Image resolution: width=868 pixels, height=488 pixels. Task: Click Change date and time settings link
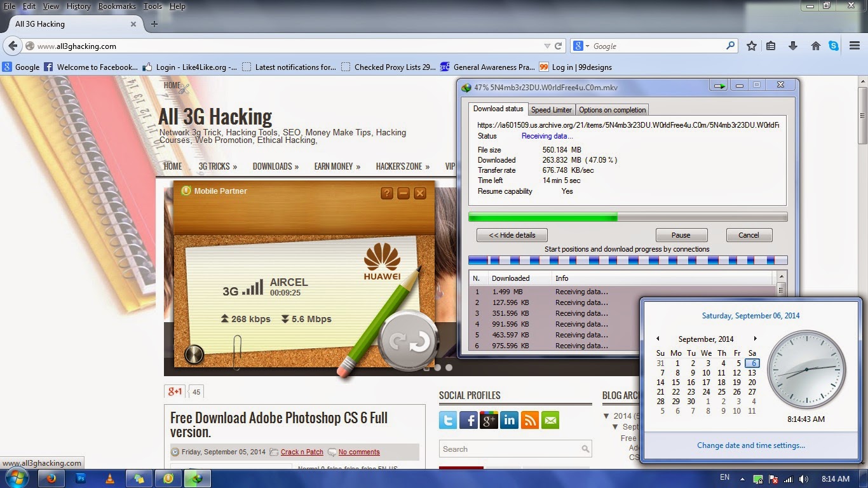click(750, 445)
